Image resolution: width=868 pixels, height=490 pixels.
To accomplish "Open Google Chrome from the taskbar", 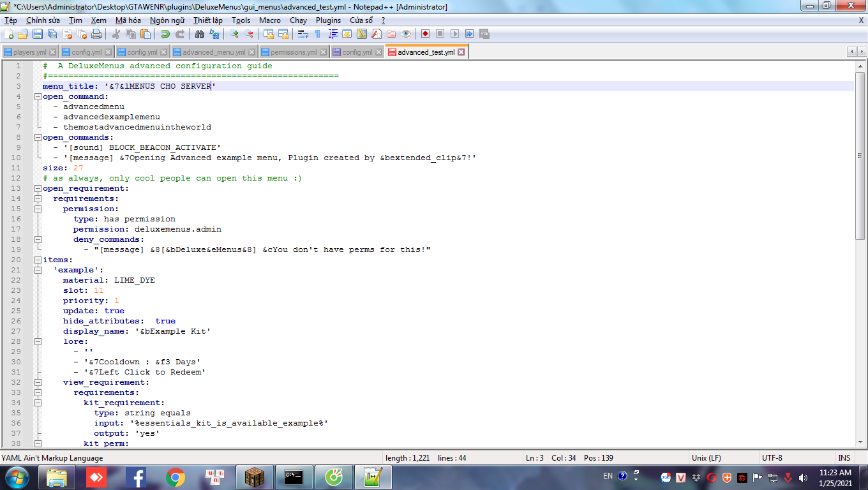I will click(x=176, y=477).
